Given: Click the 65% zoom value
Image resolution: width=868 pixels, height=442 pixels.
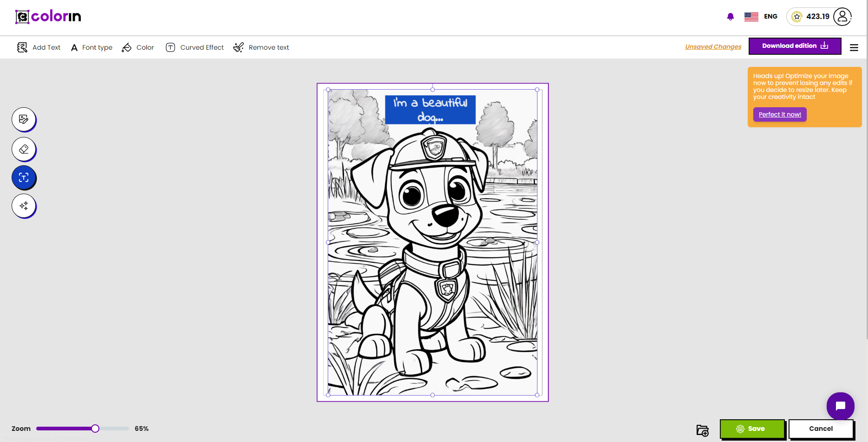Looking at the screenshot, I should click(x=142, y=429).
